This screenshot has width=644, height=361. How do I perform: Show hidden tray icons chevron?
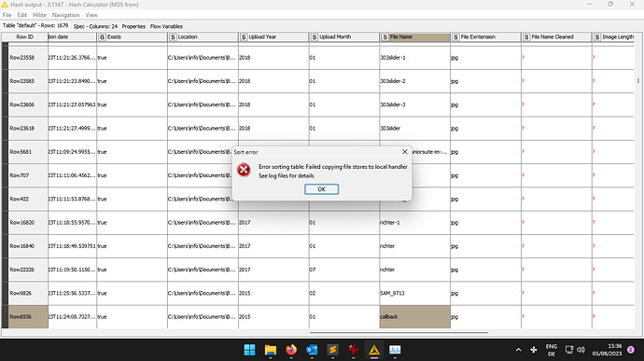518,350
